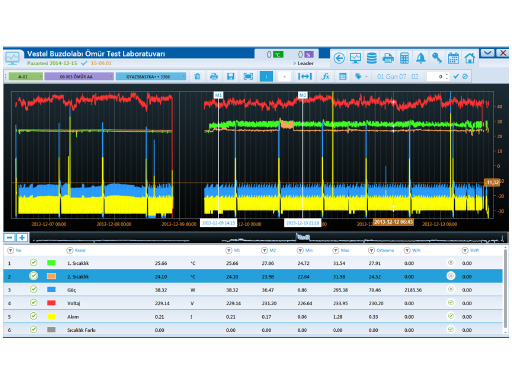Confirm with the blue checkmark icon
Viewport: 512px width, 384px height.
click(x=456, y=76)
